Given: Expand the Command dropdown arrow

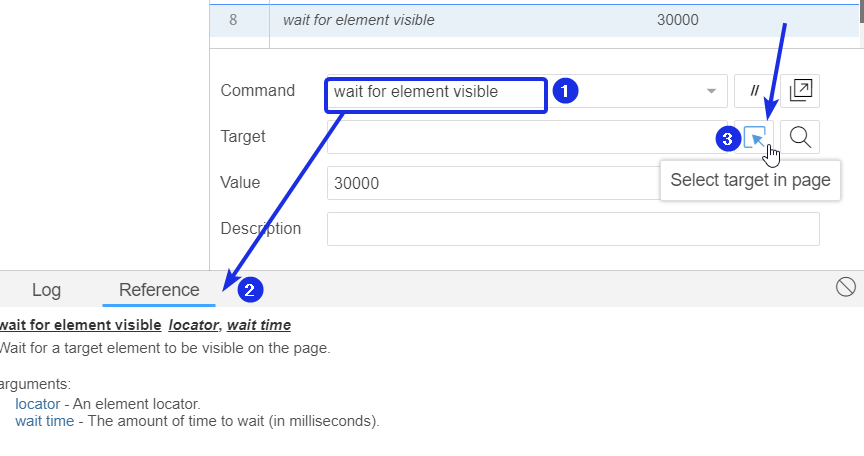Looking at the screenshot, I should point(711,91).
